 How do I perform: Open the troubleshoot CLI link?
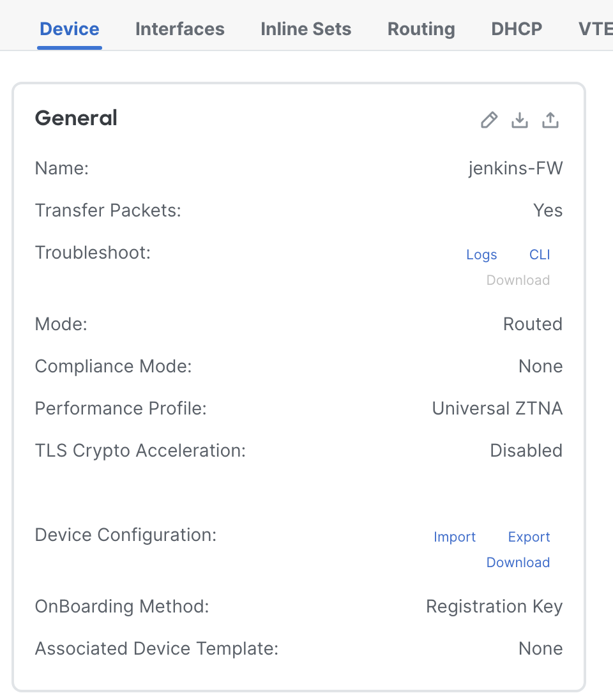[540, 254]
